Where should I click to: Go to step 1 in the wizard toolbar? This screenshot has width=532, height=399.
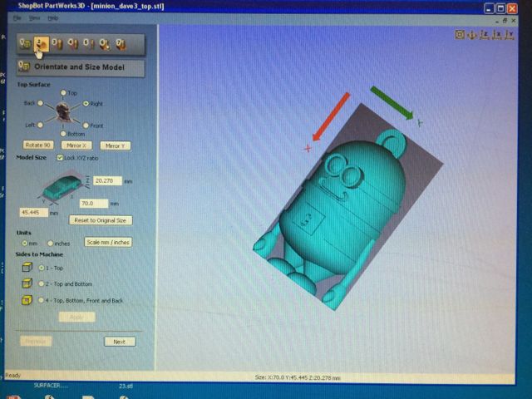[x=25, y=44]
